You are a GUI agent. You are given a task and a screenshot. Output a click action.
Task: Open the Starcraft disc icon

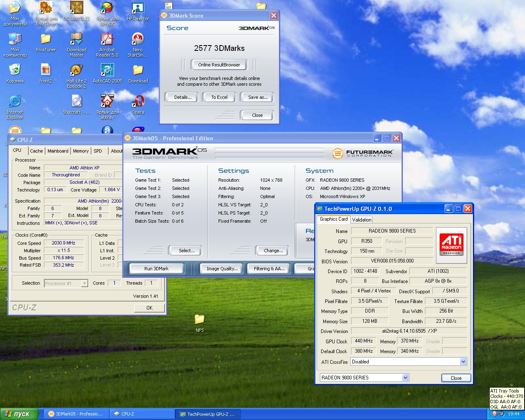coord(76,101)
